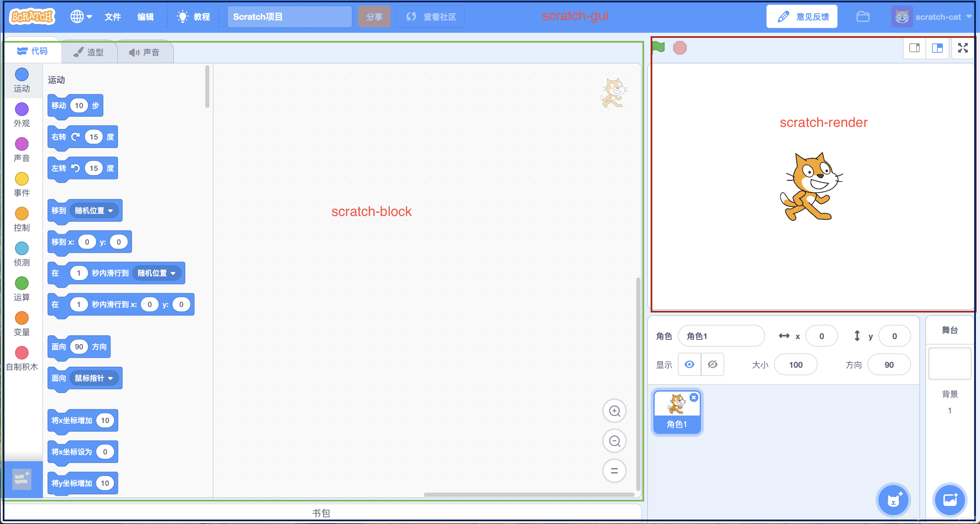Show the sprite with the eye toggle
This screenshot has width=980, height=524.
[689, 364]
